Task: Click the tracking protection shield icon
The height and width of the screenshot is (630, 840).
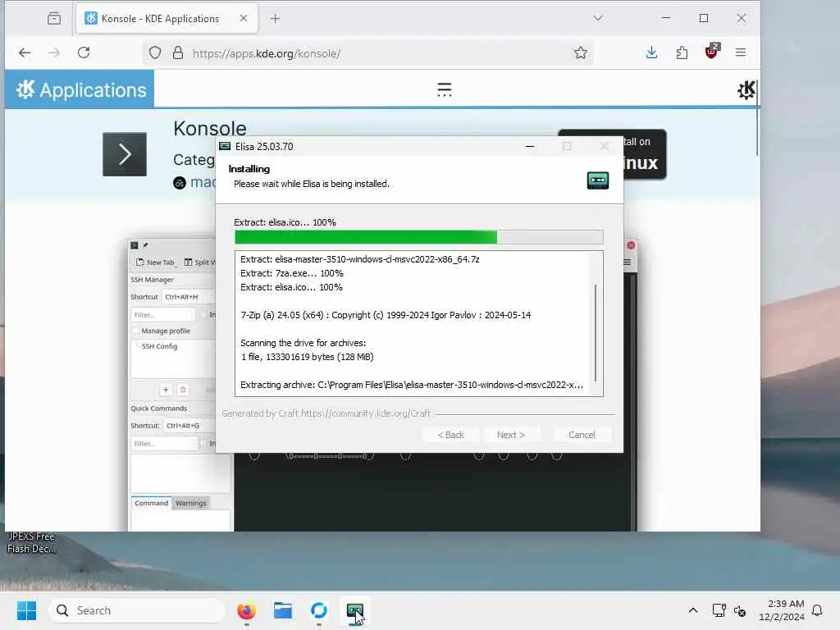Action: [x=155, y=53]
